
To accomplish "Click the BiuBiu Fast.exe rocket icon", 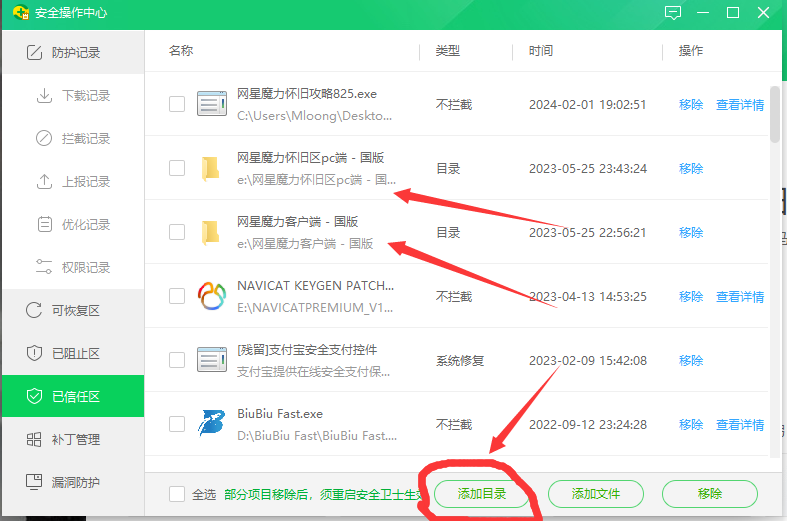I will pyautogui.click(x=211, y=423).
